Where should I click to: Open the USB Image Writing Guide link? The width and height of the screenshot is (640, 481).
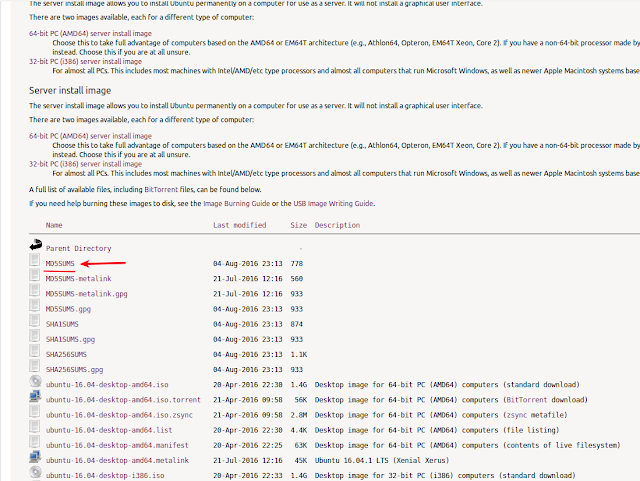click(333, 203)
